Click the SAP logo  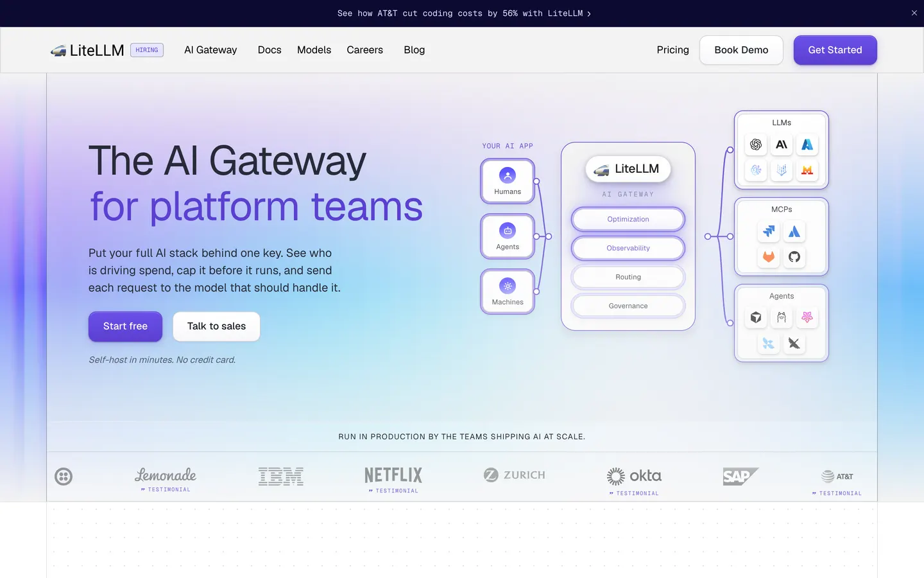tap(740, 477)
